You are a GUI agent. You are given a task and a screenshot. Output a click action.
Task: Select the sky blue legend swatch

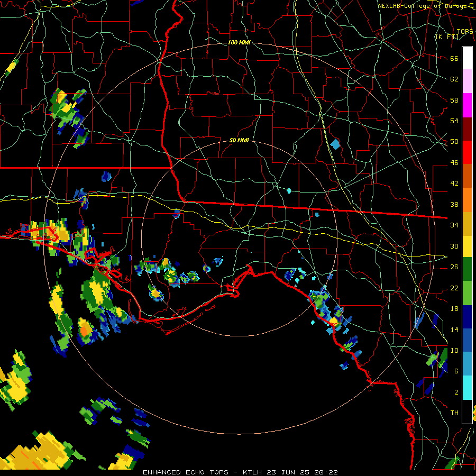tap(467, 364)
